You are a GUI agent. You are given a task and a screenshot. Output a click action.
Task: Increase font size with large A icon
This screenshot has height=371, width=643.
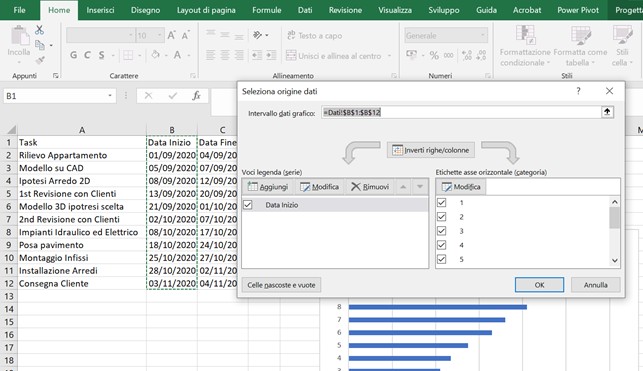[x=171, y=36]
